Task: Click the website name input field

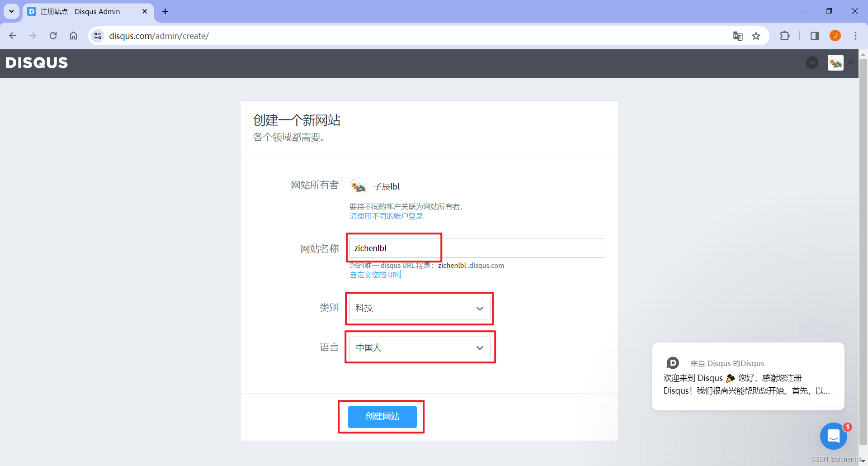Action: click(477, 248)
